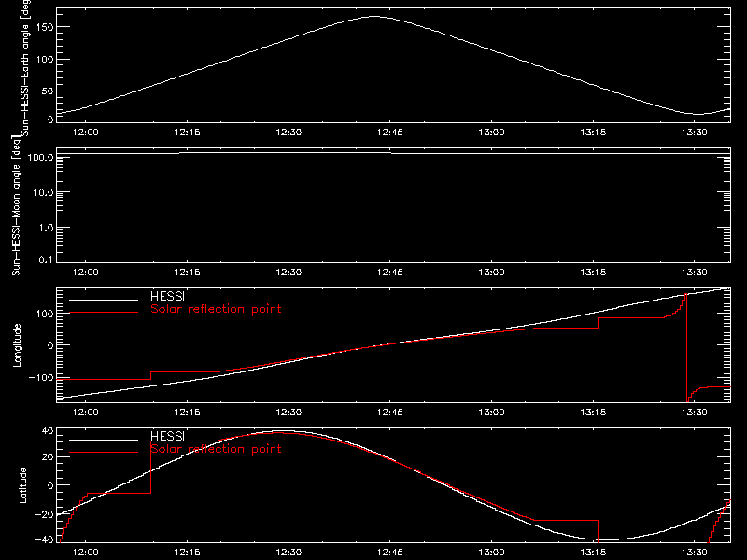The image size is (747, 560).
Task: Click the 1.0 tick on Moon angle axis
Action: coord(46,228)
